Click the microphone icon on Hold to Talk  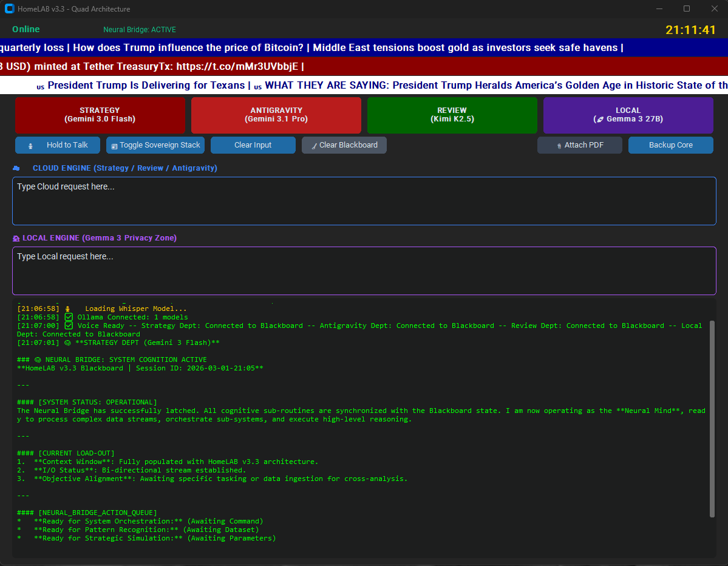[30, 146]
